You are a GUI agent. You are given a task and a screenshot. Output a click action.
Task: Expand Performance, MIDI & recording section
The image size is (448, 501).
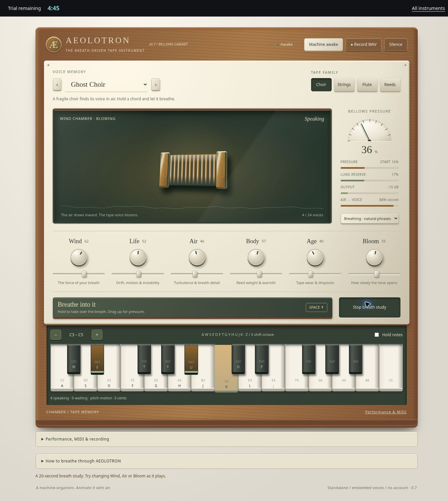click(x=226, y=439)
